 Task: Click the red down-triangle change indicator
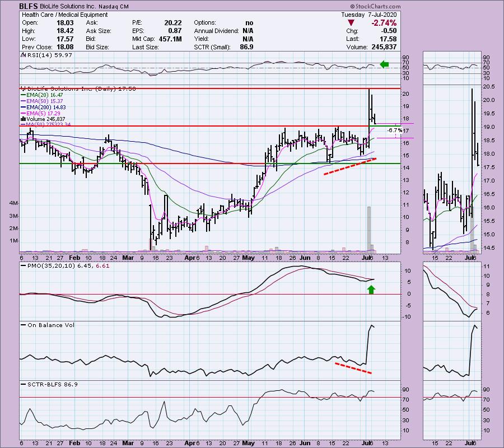point(351,23)
